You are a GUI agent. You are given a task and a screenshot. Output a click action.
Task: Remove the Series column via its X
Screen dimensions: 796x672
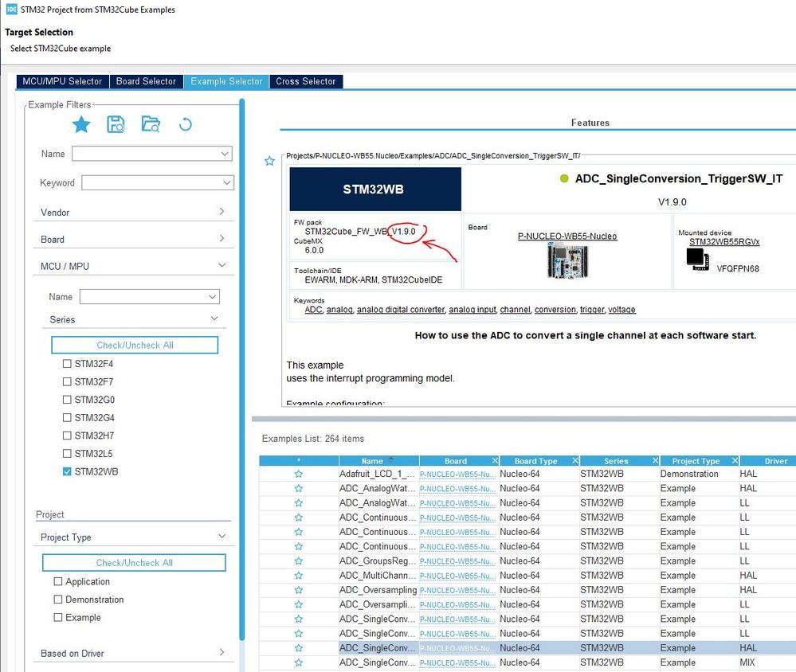click(656, 460)
